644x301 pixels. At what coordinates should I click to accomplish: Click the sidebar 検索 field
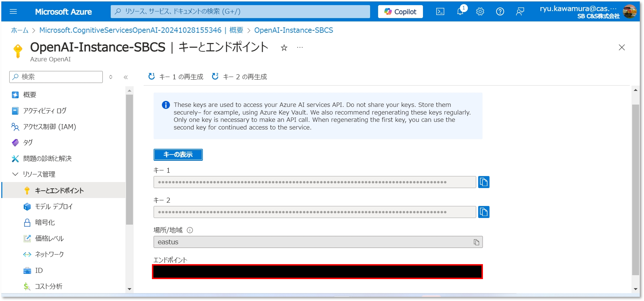(x=56, y=77)
